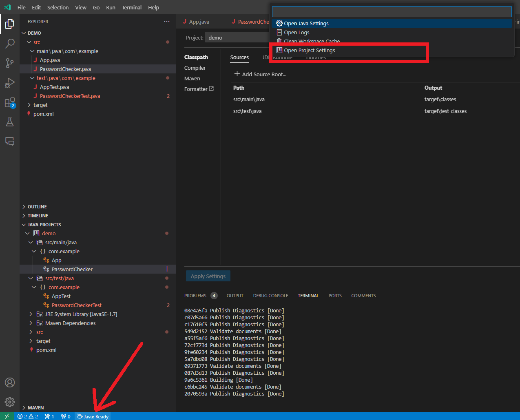
Task: Click the Apply Settings button
Action: [208, 276]
